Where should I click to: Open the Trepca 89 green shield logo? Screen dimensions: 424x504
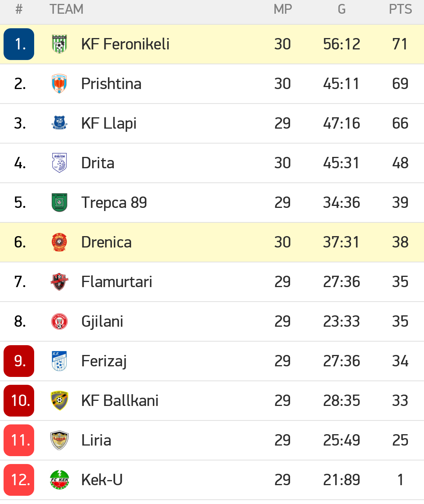[60, 202]
